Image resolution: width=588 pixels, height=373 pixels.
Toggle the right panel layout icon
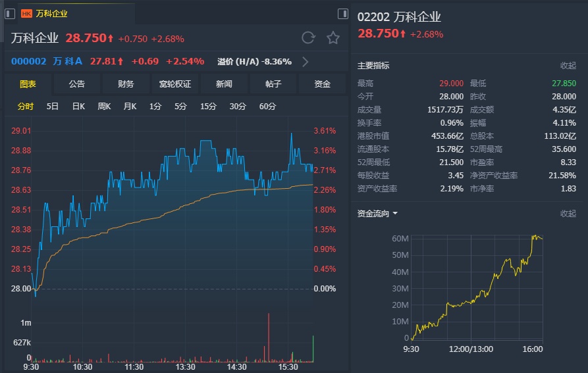(343, 14)
